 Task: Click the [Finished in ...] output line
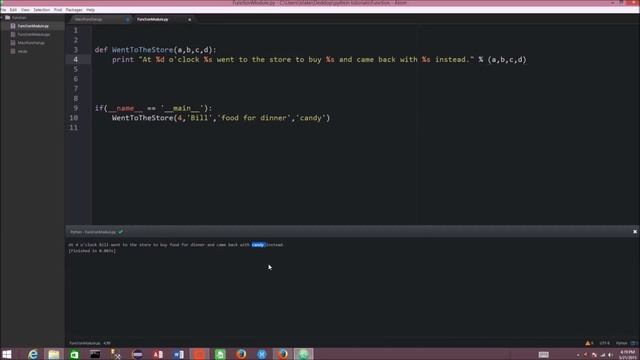[x=92, y=251]
